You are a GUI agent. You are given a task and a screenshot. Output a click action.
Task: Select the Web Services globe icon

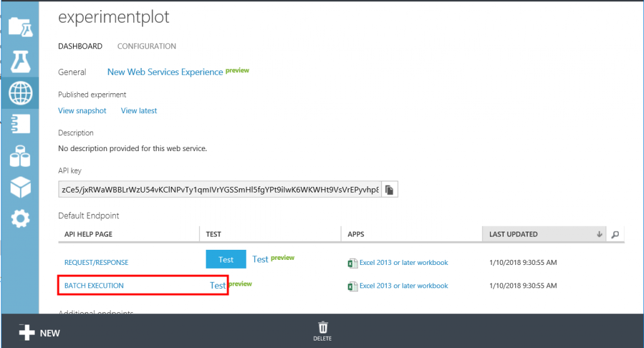point(21,93)
